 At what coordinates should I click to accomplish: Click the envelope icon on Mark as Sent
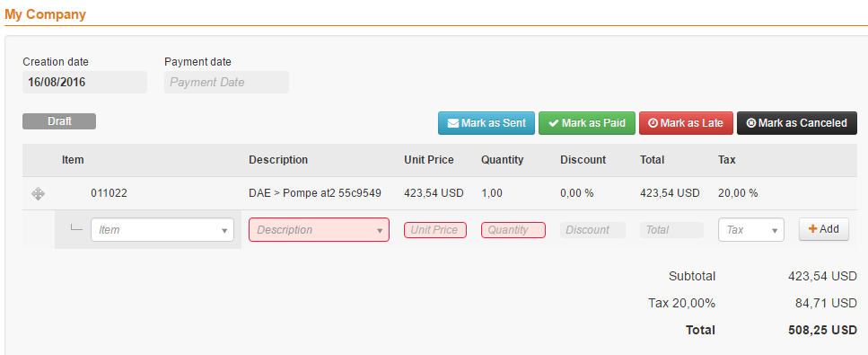452,123
